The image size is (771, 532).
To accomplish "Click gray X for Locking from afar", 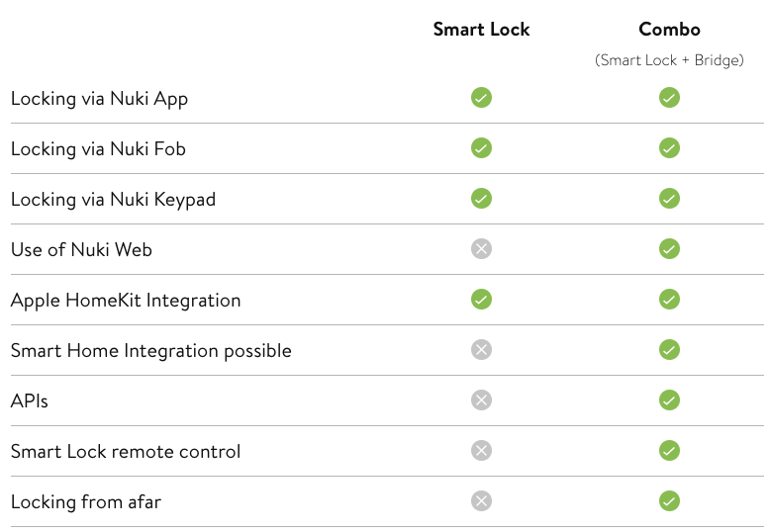I will click(481, 501).
